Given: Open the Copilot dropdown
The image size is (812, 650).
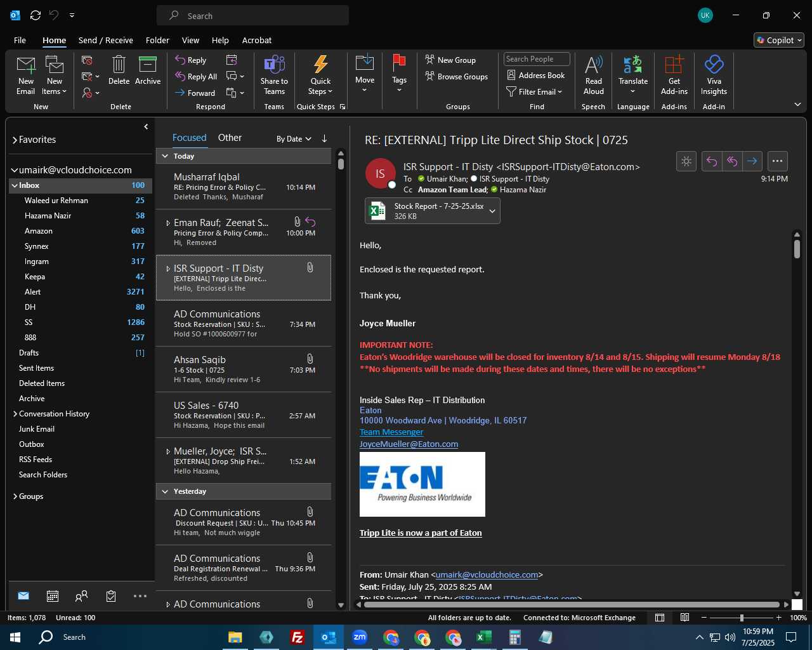Looking at the screenshot, I should pyautogui.click(x=779, y=40).
